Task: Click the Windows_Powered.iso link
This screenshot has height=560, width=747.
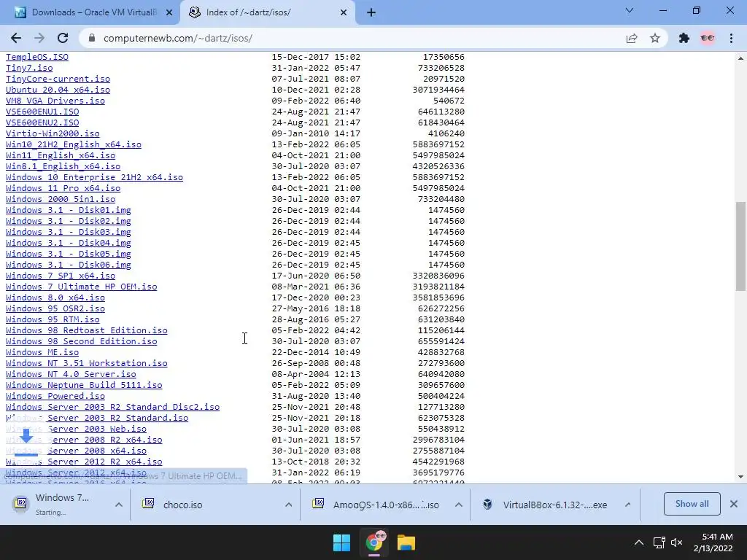Action: coord(55,397)
